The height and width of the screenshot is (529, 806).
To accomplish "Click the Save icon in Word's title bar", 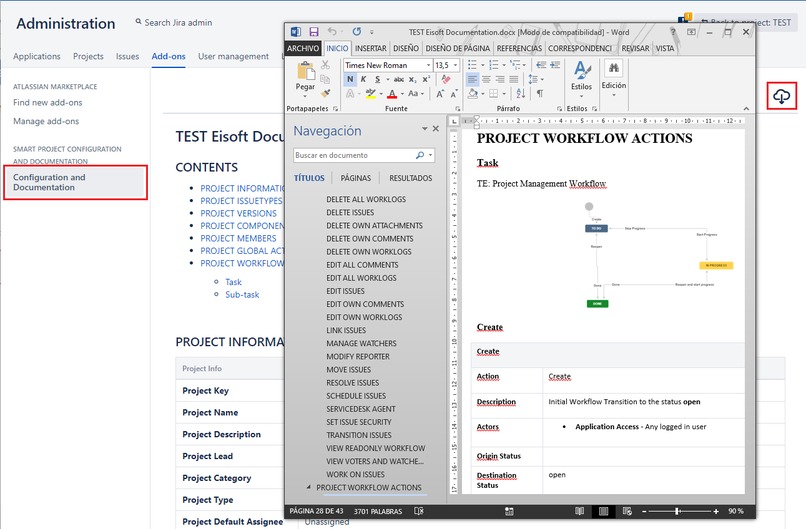I will pyautogui.click(x=314, y=32).
